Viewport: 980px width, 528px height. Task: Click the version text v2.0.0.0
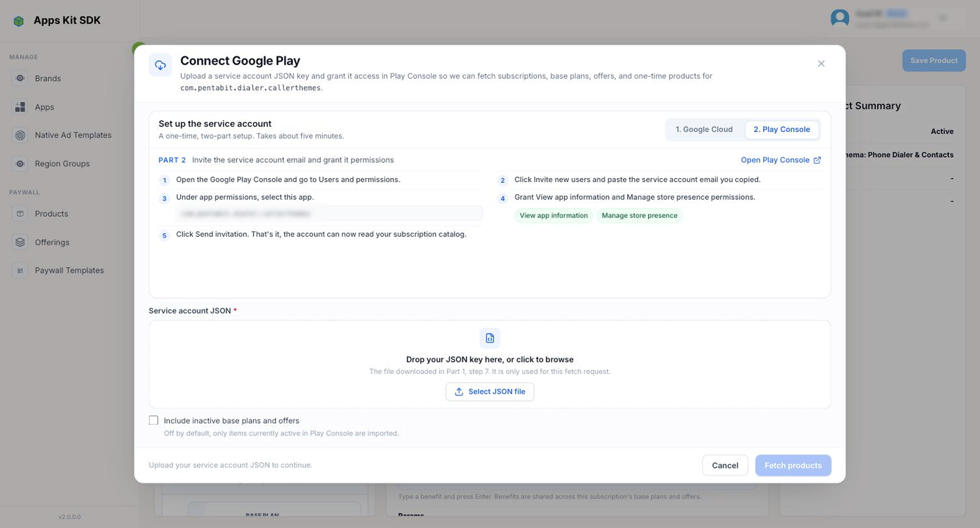pyautogui.click(x=70, y=517)
